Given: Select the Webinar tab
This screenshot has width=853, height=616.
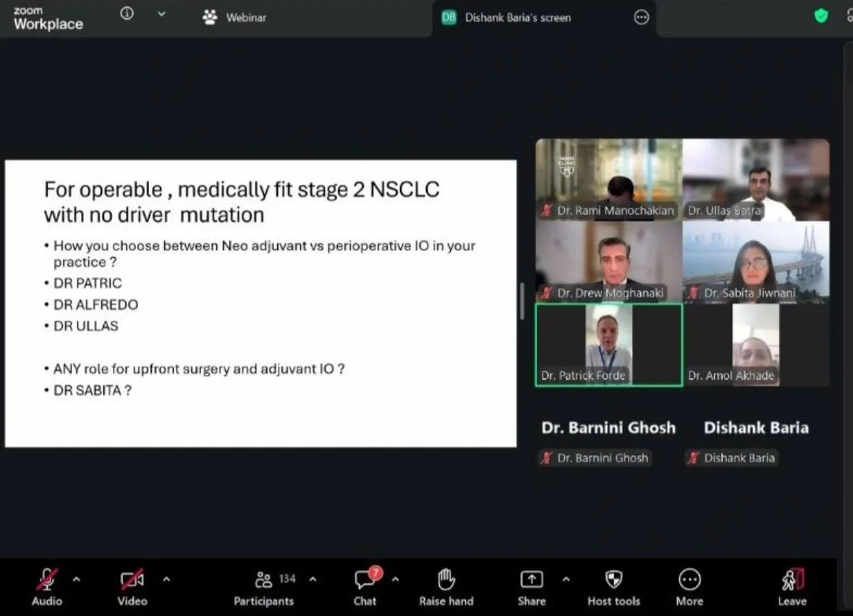Looking at the screenshot, I should pyautogui.click(x=234, y=17).
